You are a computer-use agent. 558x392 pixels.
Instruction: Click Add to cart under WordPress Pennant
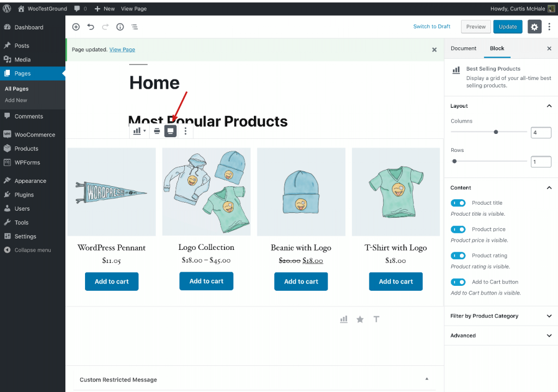pos(112,281)
